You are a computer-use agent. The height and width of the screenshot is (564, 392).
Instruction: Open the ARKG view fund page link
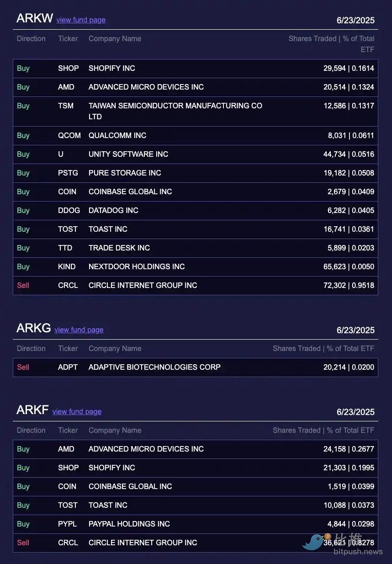[79, 330]
